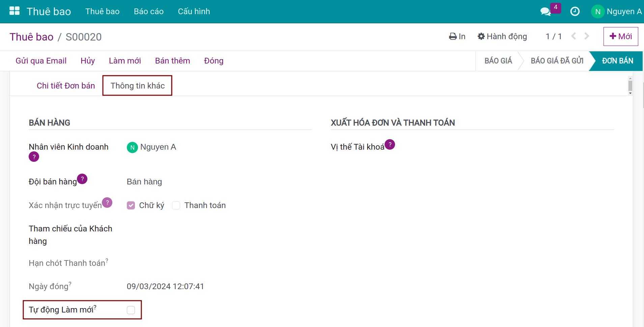Click help icon beside Xác nhận trực tuyến
Viewport: 644px width, 327px height.
click(x=107, y=203)
